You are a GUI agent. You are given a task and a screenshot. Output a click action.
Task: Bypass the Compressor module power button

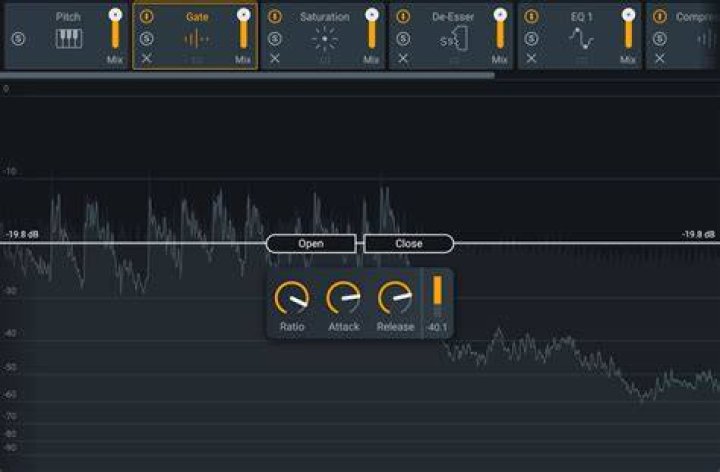click(660, 17)
